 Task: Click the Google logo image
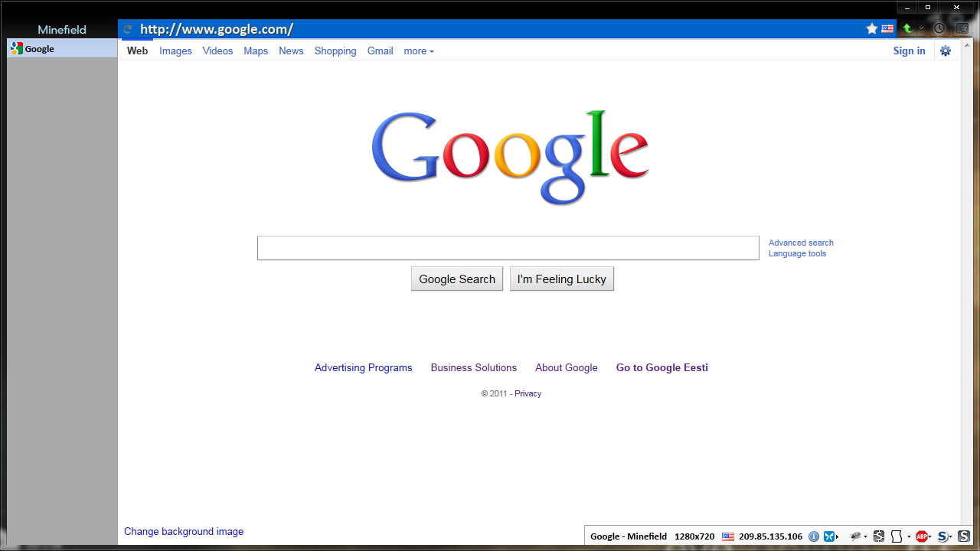tap(510, 157)
